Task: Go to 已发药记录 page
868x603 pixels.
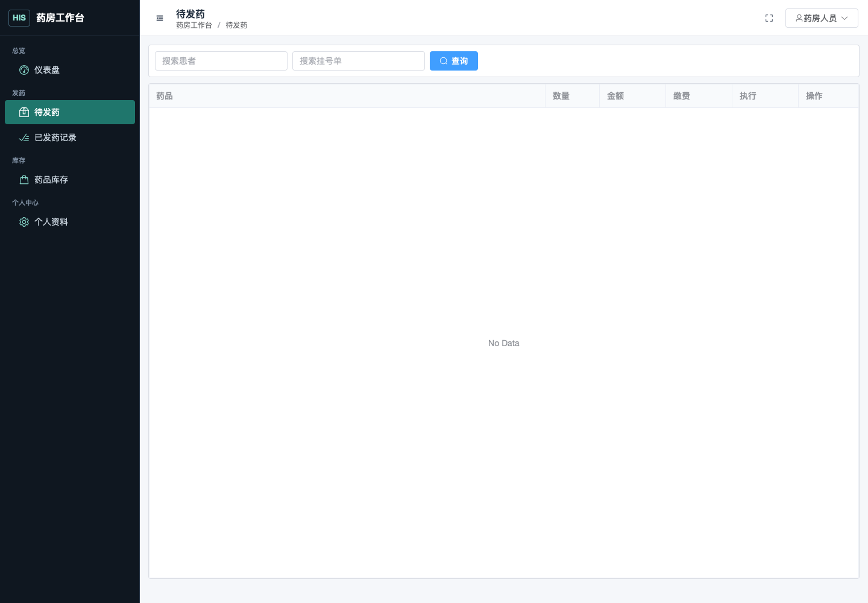Action: coord(70,137)
